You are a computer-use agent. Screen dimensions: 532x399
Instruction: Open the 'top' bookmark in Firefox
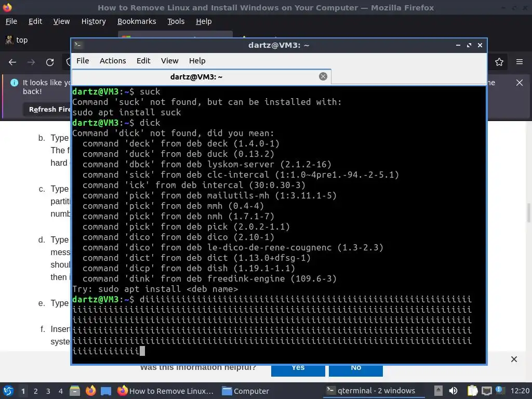(x=17, y=40)
